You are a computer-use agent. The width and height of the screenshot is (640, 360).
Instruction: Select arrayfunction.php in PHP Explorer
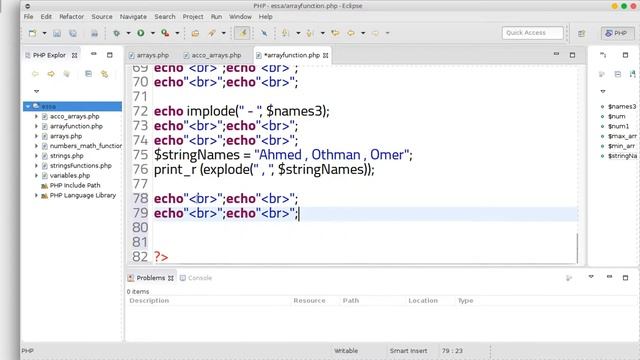point(76,127)
